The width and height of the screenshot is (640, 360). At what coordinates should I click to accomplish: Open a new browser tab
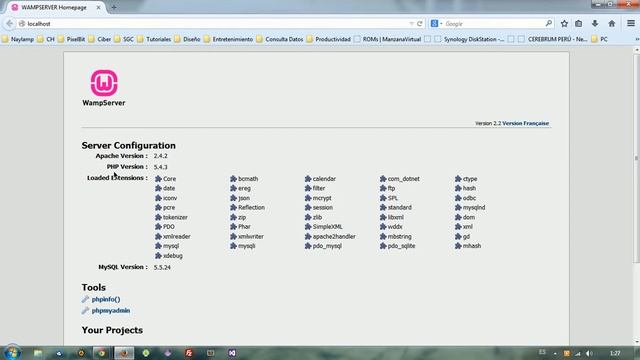(x=114, y=7)
